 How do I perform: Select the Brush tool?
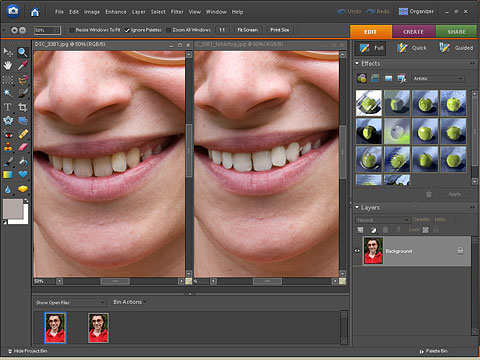point(8,162)
